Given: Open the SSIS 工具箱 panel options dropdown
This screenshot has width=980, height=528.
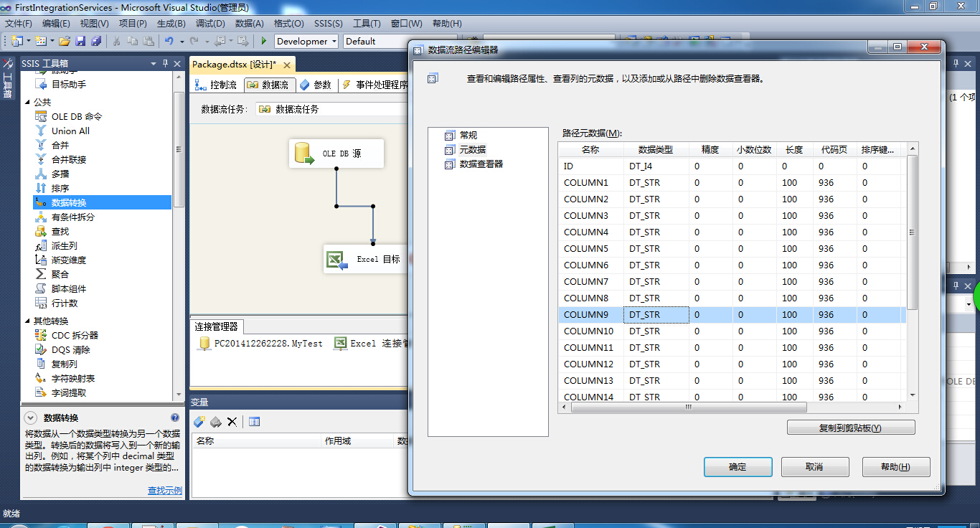Looking at the screenshot, I should click(154, 64).
